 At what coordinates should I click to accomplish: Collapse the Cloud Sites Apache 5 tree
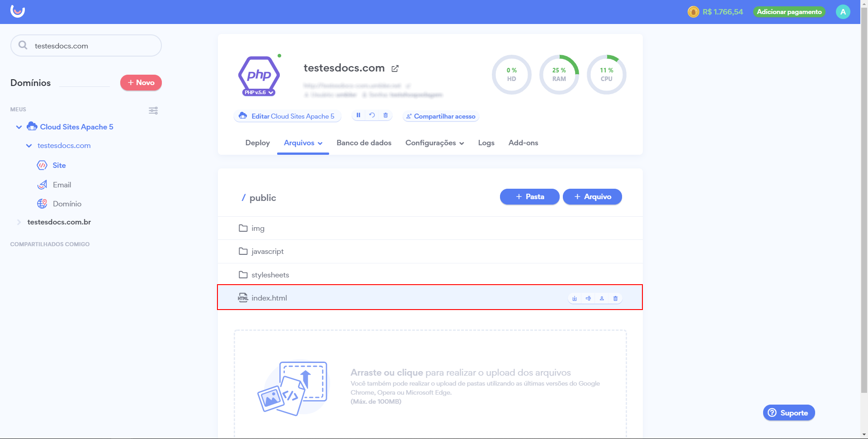click(19, 127)
